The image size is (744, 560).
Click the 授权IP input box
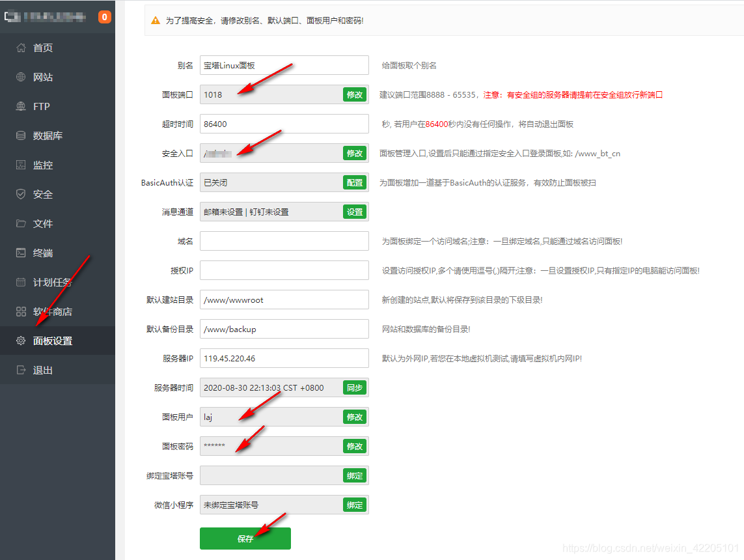click(x=284, y=270)
